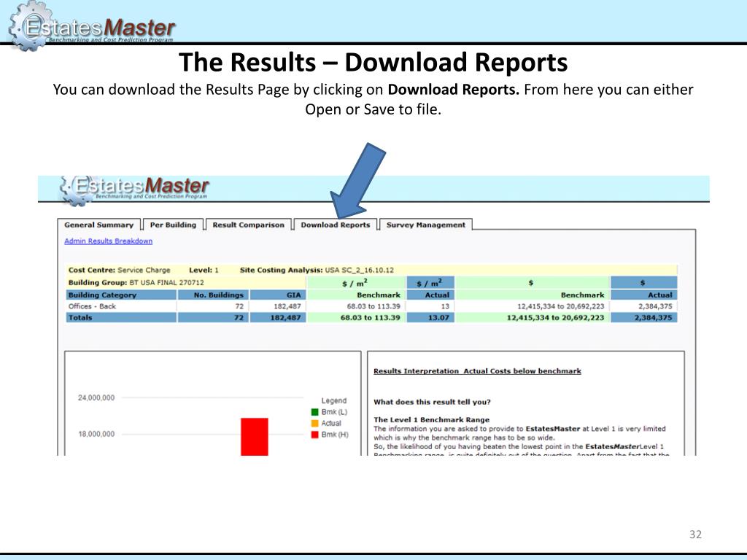Viewport: 747px width, 560px height.
Task: Click the Building Category column header
Action: click(x=121, y=295)
